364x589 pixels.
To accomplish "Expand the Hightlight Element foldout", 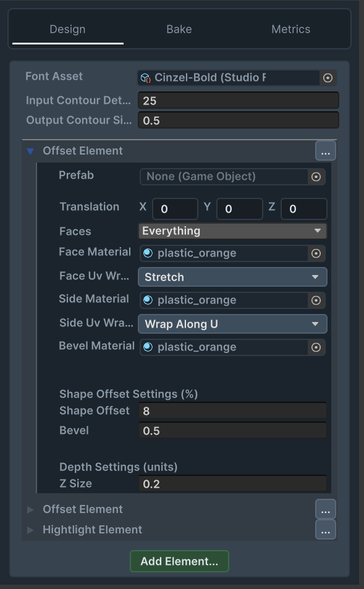I will tap(30, 530).
